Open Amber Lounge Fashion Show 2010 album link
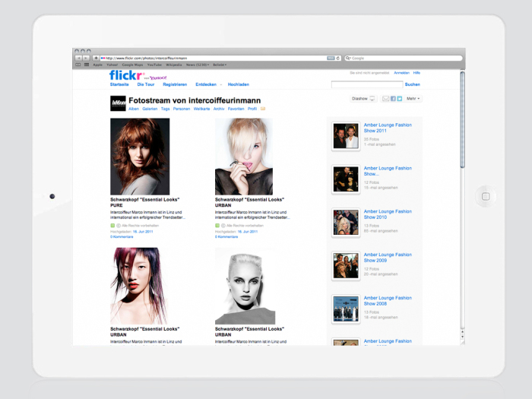532x399 pixels. [x=388, y=214]
